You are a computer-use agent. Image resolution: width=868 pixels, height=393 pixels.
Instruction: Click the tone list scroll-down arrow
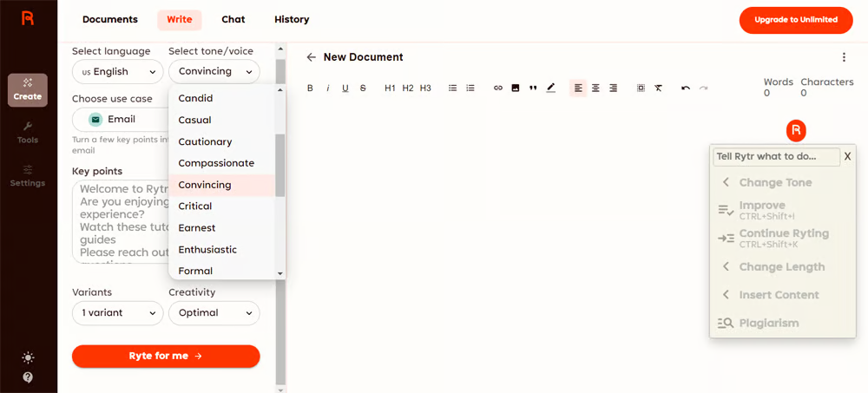tap(280, 273)
